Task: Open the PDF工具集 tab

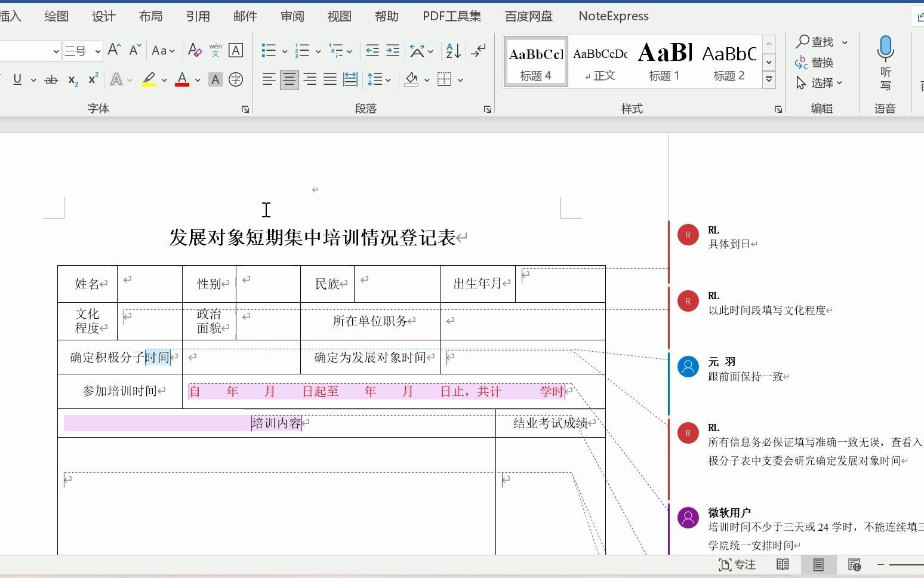Action: tap(451, 16)
